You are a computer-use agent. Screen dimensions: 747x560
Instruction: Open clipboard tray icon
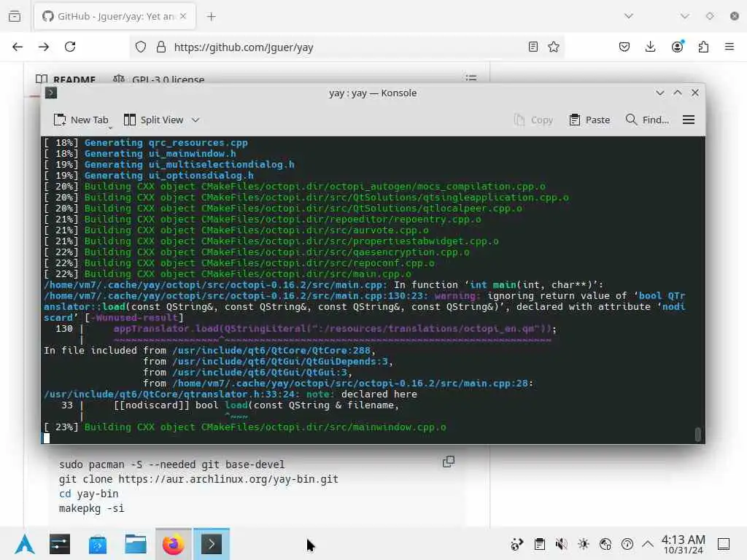(x=540, y=544)
